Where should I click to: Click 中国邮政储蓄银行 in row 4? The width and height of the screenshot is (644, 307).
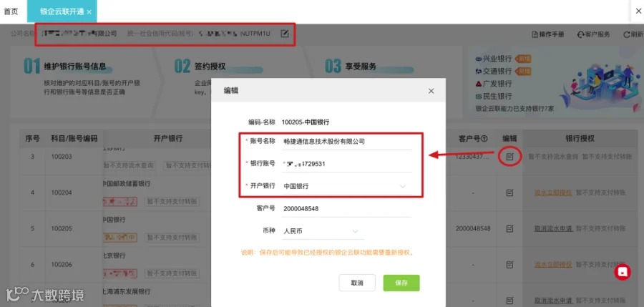126,183
